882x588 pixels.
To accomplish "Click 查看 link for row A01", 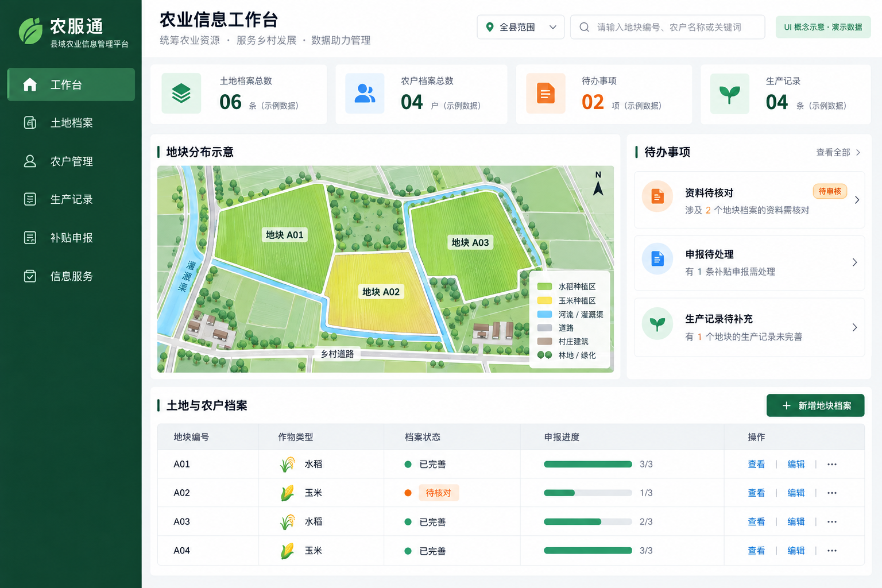I will 756,464.
